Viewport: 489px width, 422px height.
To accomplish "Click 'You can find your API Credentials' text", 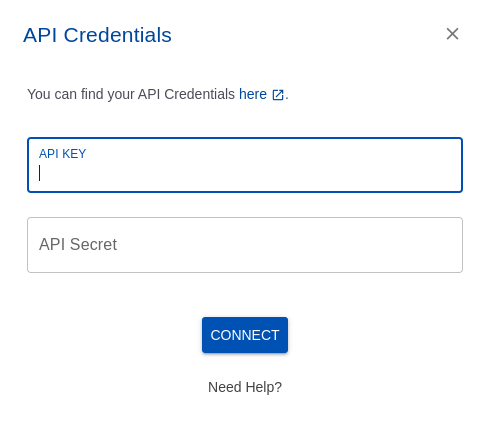I will coord(131,94).
